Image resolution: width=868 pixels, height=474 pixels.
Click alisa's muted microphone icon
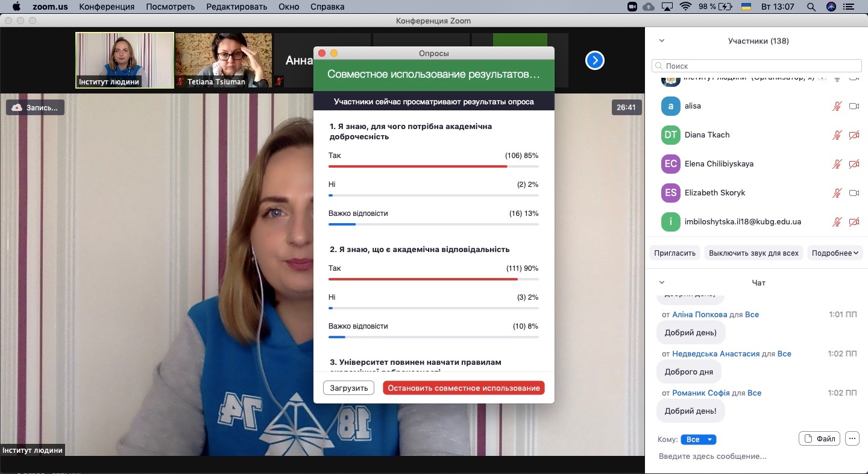(837, 106)
